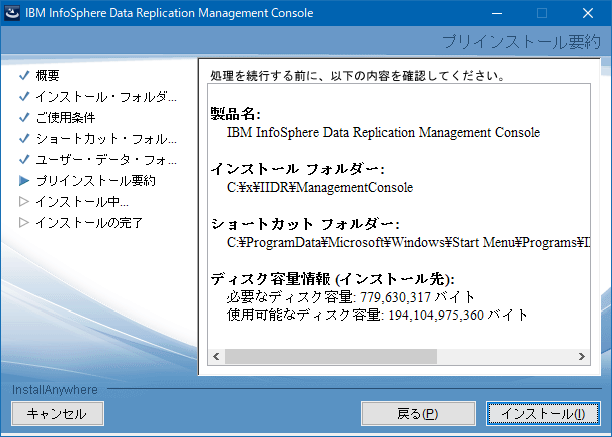
Task: Click scrollbar right arrow in summary pane
Action: click(x=582, y=356)
